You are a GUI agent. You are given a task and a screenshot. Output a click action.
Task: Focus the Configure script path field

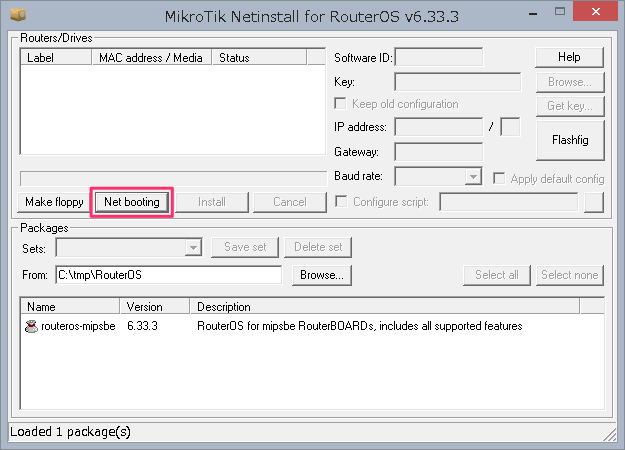509,202
